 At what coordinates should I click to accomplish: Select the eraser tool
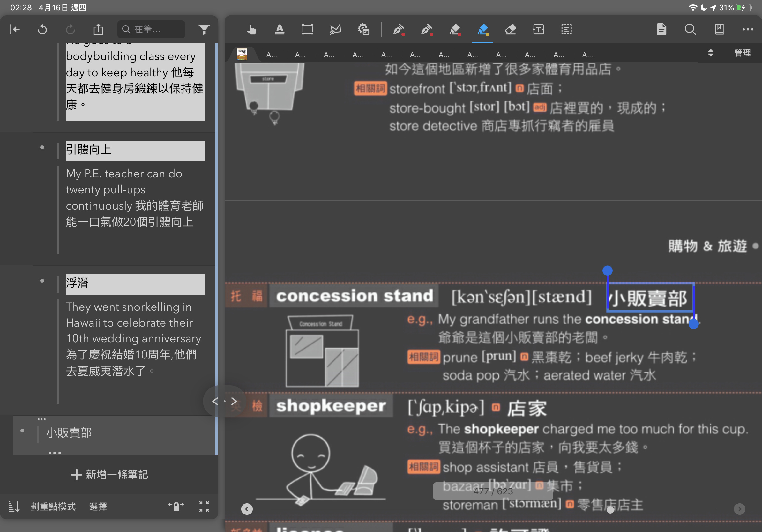click(510, 30)
